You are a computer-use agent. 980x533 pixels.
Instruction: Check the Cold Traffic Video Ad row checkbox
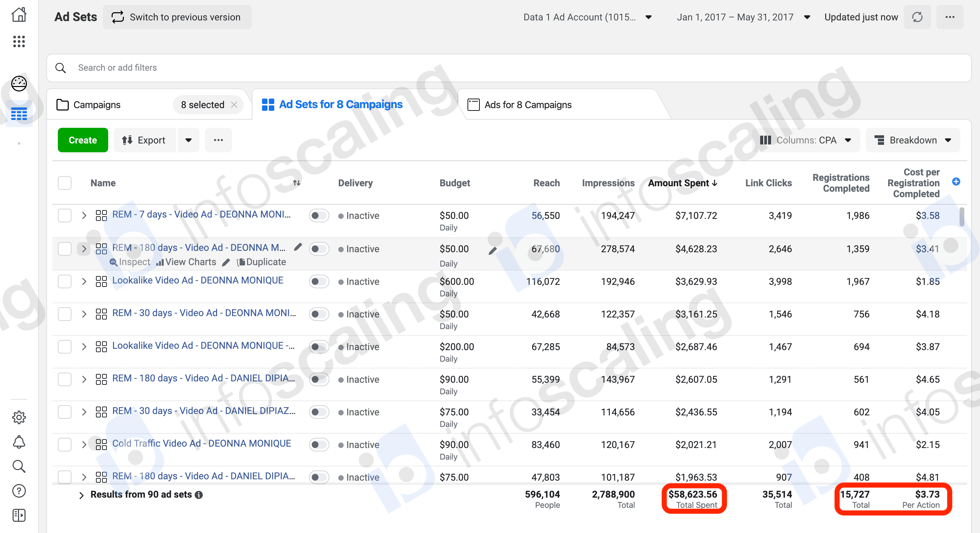pos(65,444)
